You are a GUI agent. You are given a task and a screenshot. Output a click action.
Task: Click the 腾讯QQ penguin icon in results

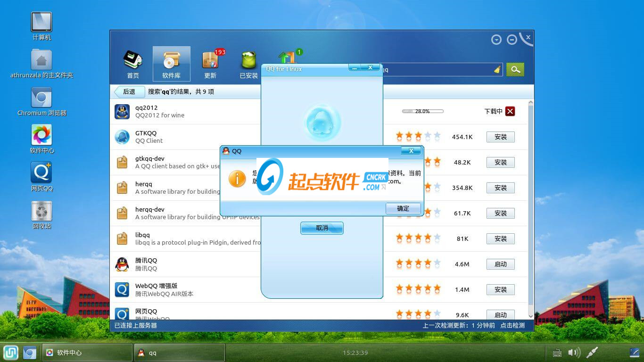coord(122,264)
